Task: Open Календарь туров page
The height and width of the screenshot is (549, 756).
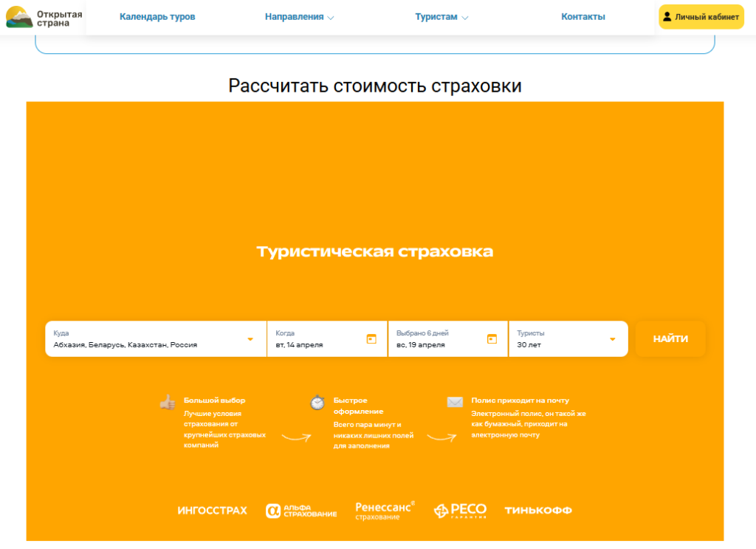Action: point(157,17)
